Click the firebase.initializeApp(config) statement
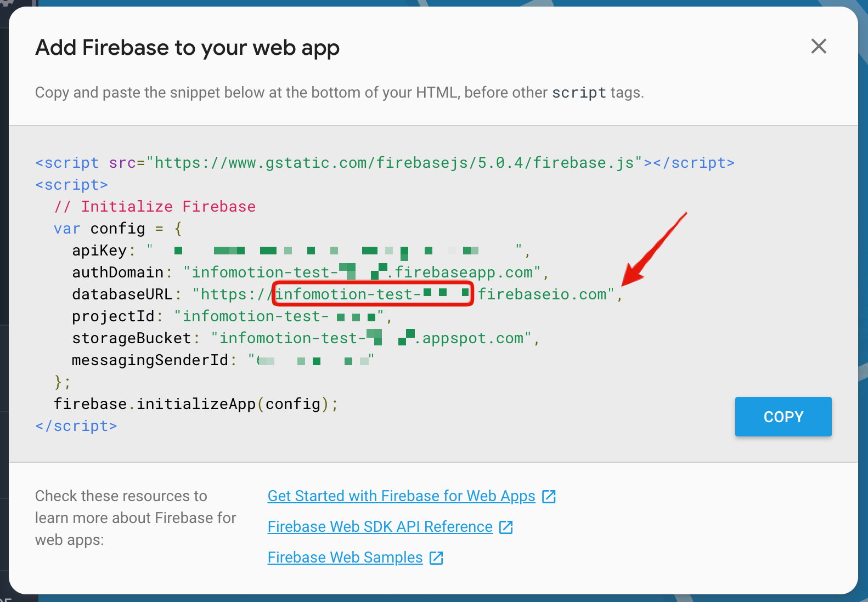The height and width of the screenshot is (602, 868). (x=195, y=404)
